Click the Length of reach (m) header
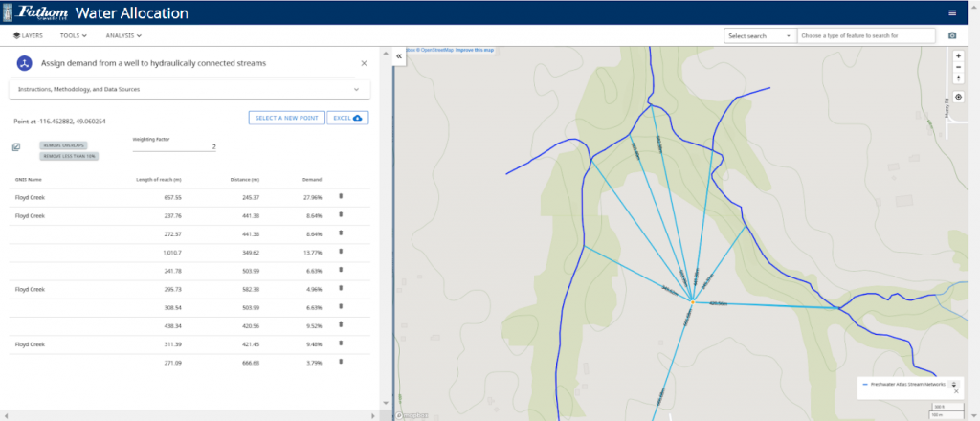 [x=159, y=180]
